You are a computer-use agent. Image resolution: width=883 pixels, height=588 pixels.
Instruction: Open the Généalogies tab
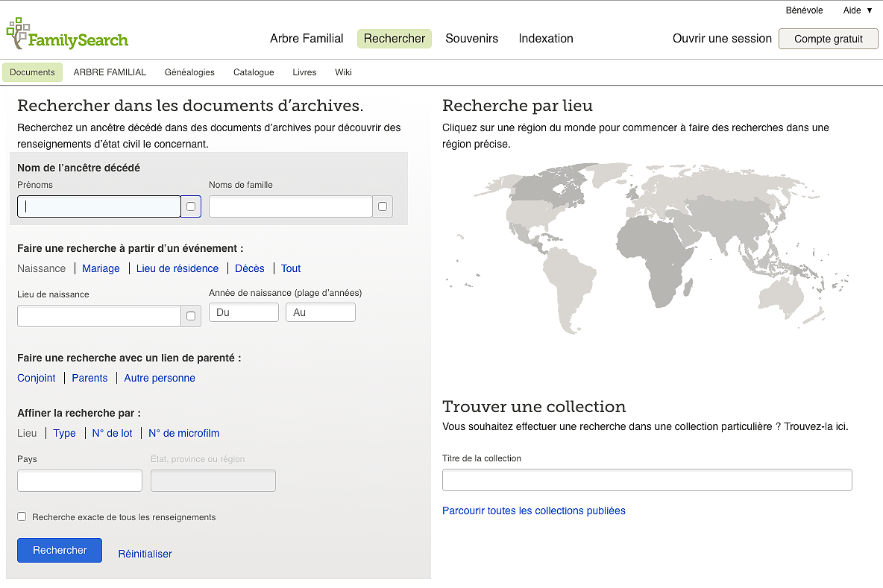[x=189, y=72]
